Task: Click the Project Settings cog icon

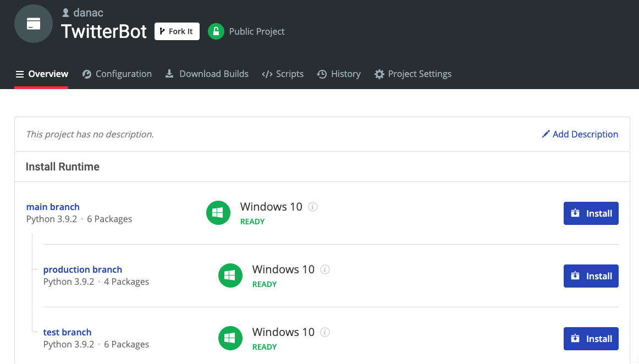Action: coord(379,74)
